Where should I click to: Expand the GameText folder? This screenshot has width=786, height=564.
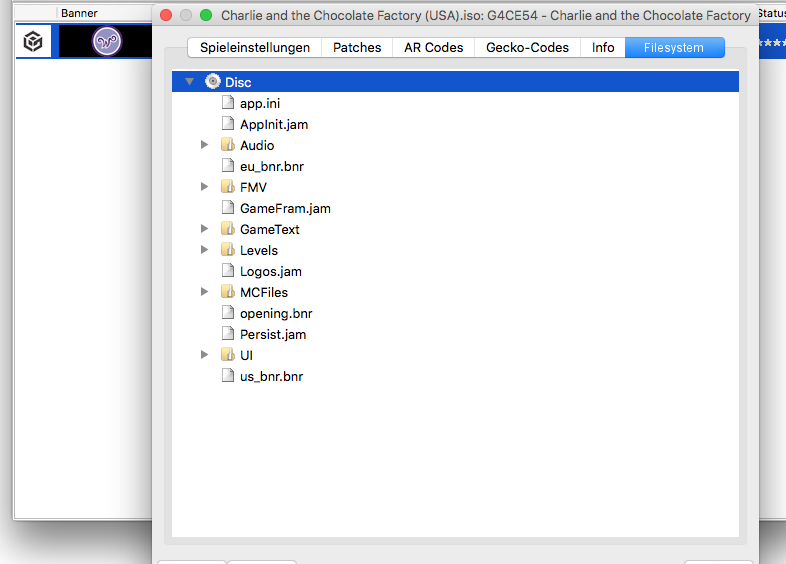pos(204,229)
